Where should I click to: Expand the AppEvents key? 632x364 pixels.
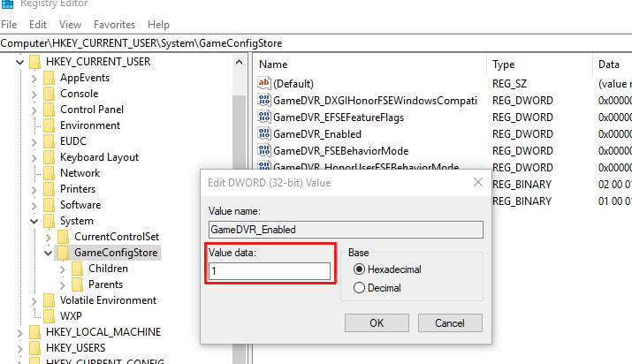[x=34, y=79]
